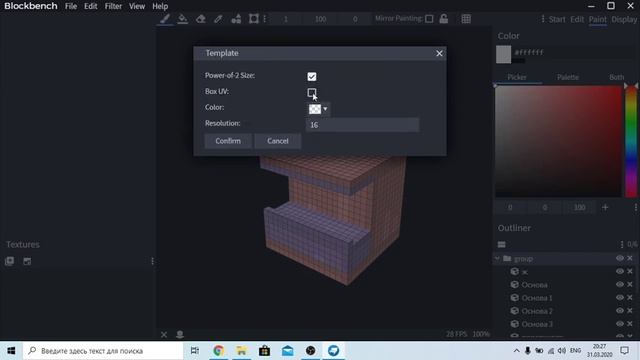The image size is (640, 360).
Task: Open the mode selector options dots
Action: [542, 19]
